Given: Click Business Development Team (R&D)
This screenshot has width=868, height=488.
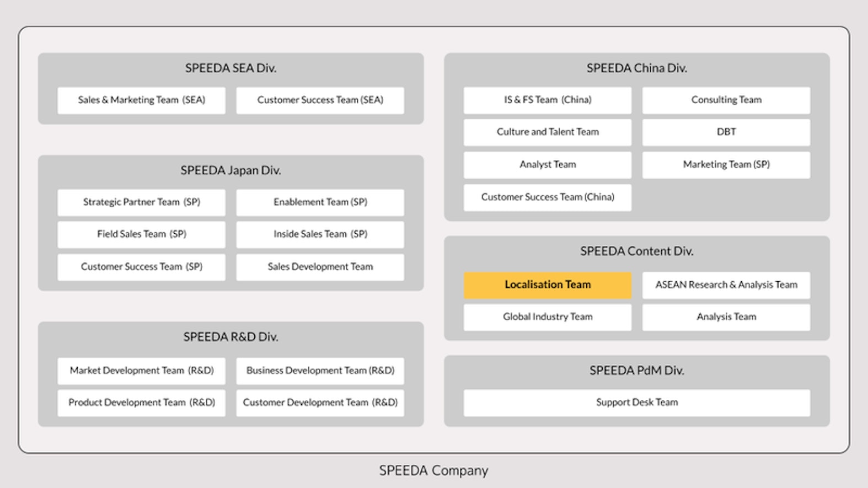Looking at the screenshot, I should (320, 371).
